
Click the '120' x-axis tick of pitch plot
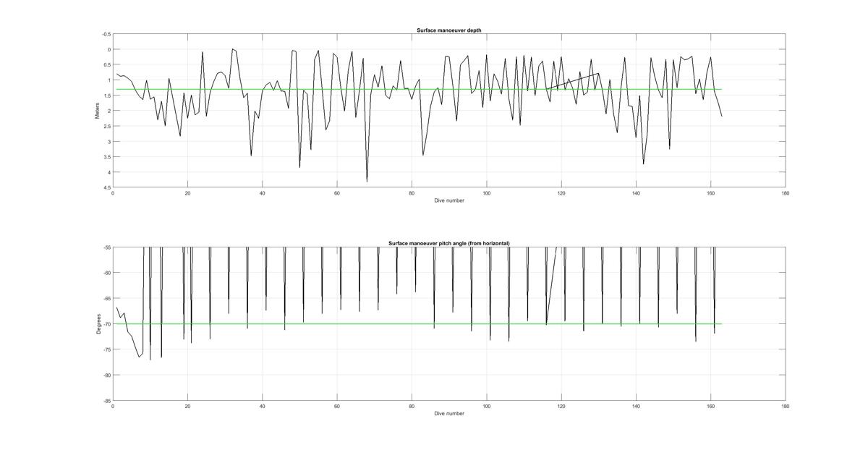(561, 407)
